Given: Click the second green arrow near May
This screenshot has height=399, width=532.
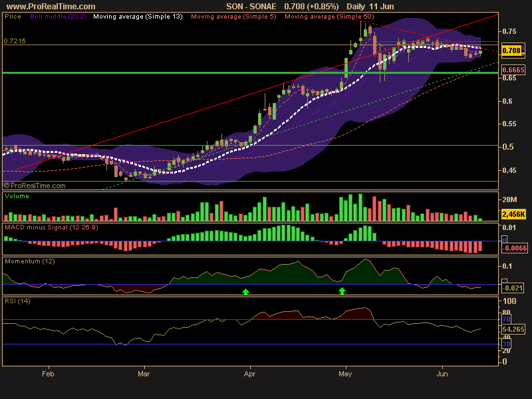Looking at the screenshot, I should tap(342, 291).
